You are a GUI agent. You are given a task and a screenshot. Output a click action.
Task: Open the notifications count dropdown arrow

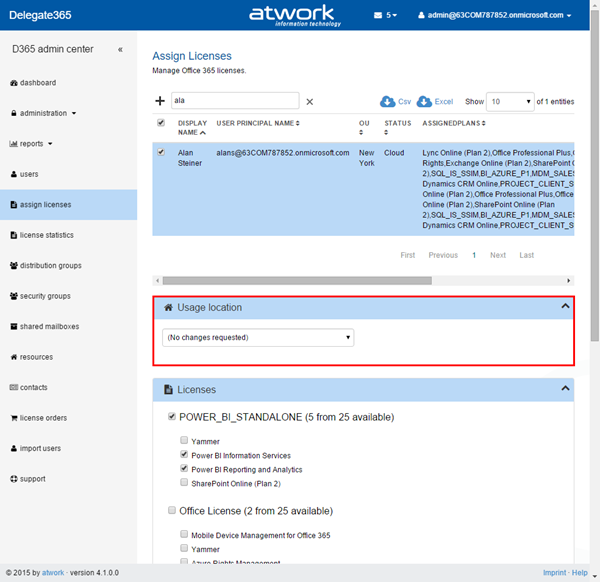pyautogui.click(x=395, y=15)
